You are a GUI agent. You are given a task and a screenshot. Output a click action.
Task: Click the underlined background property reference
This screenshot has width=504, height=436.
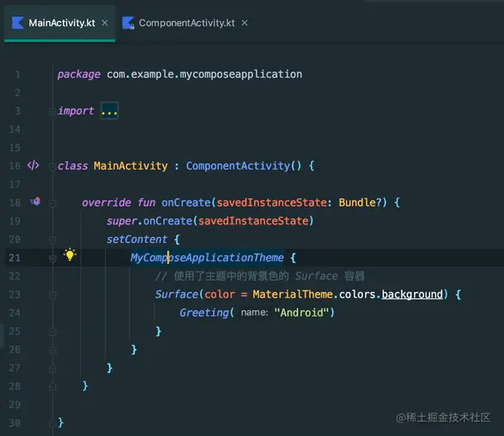pyautogui.click(x=412, y=294)
